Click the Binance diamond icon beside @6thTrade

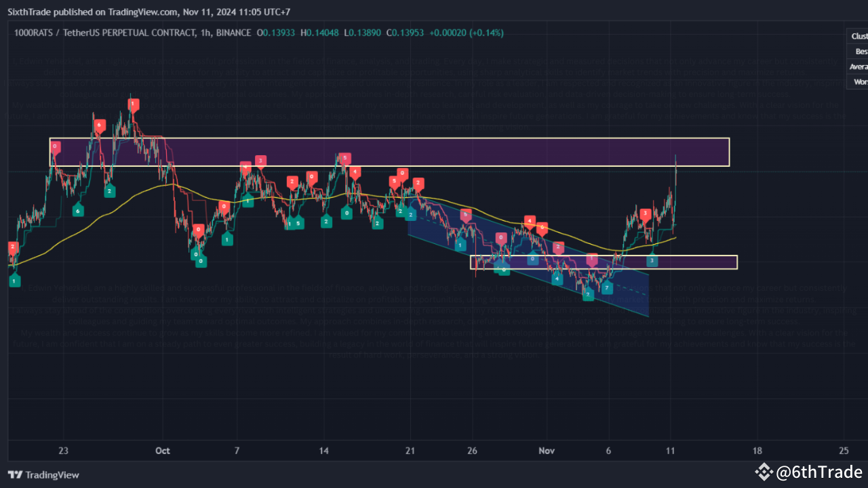[x=764, y=472]
